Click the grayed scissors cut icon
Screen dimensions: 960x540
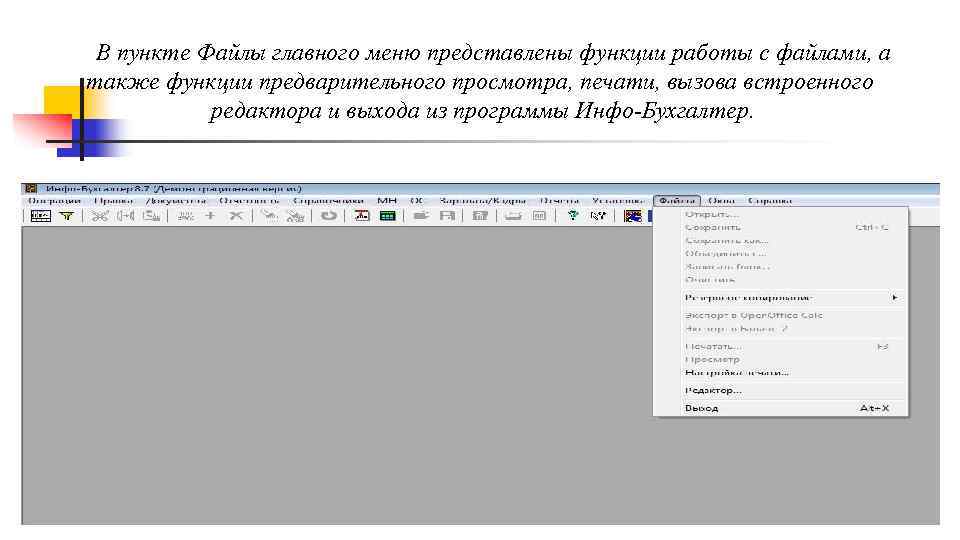pyautogui.click(x=99, y=216)
